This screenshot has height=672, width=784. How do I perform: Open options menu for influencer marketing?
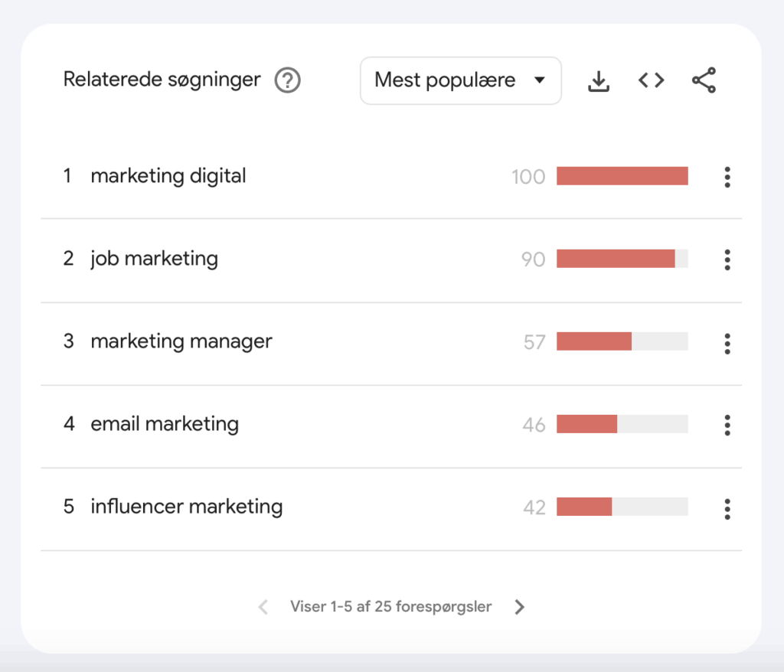(727, 508)
